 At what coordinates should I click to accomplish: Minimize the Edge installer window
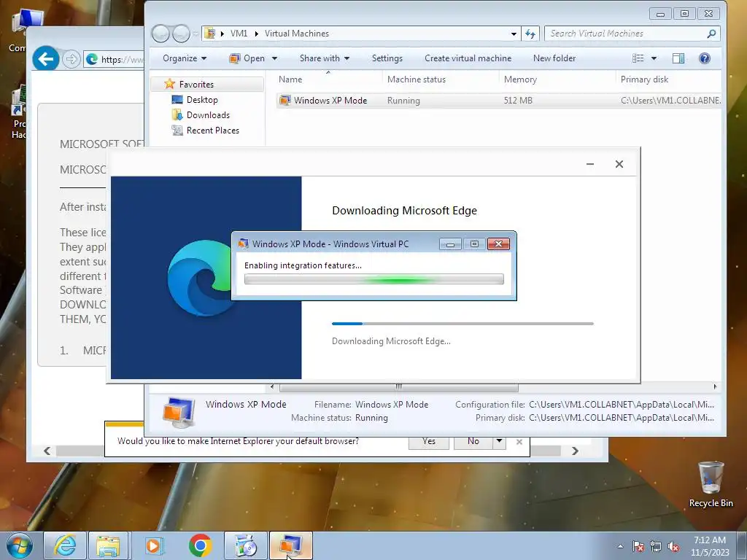coord(589,164)
